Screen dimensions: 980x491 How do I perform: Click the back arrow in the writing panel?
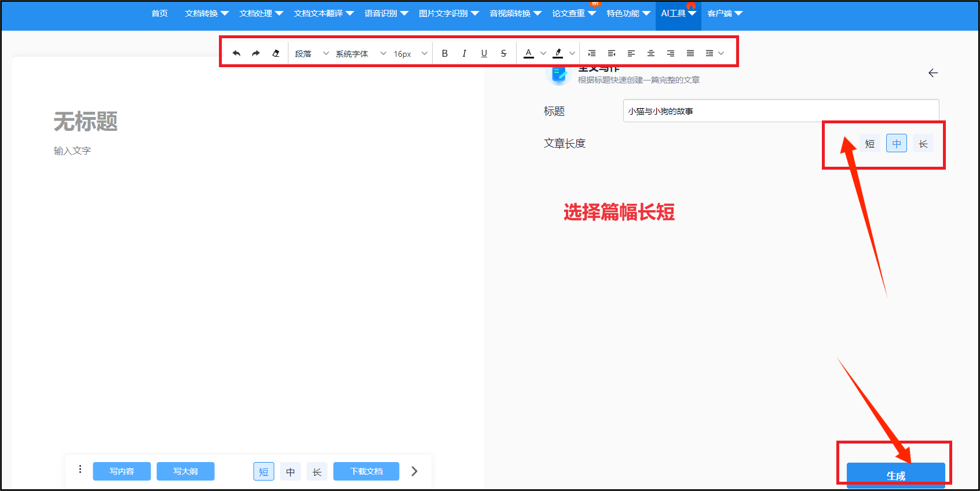(933, 73)
